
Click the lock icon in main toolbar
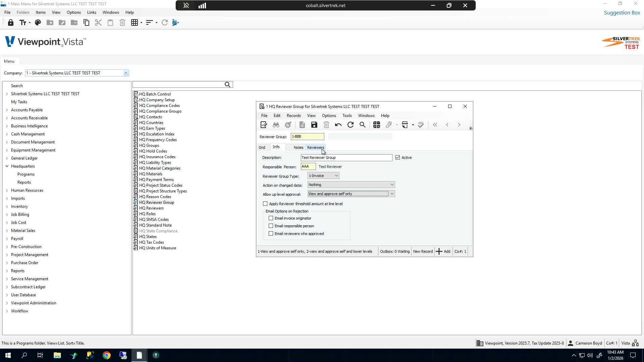pyautogui.click(x=11, y=23)
